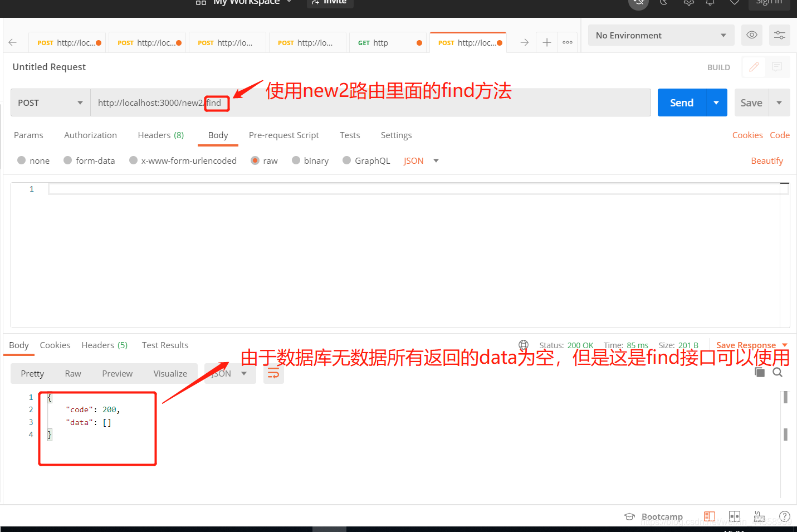Toggle two-pane view in status bar
797x532 pixels.
(x=734, y=516)
